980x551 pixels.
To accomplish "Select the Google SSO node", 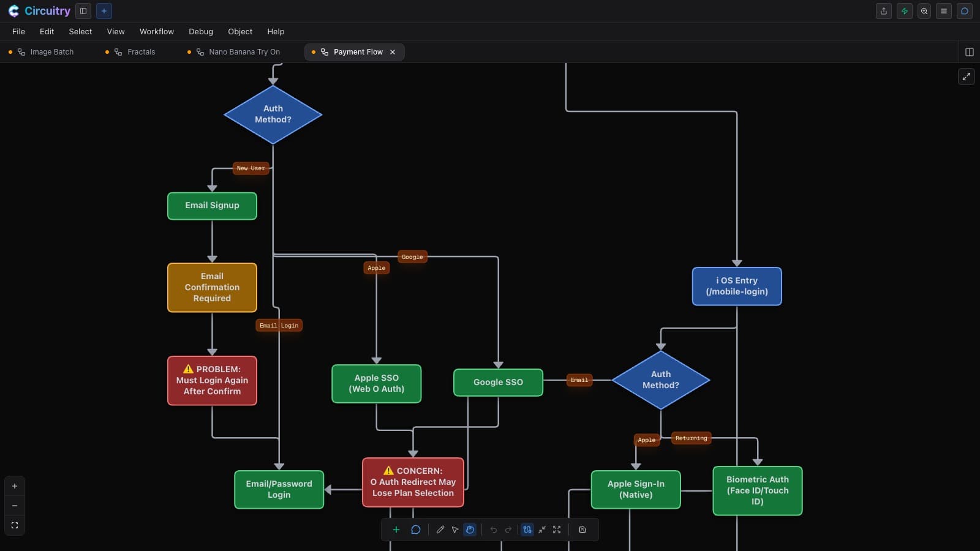I will 498,382.
